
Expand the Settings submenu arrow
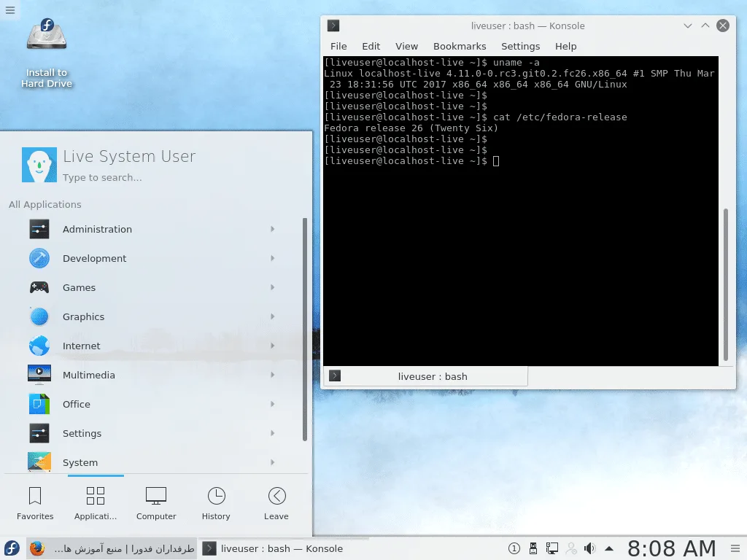coord(273,433)
